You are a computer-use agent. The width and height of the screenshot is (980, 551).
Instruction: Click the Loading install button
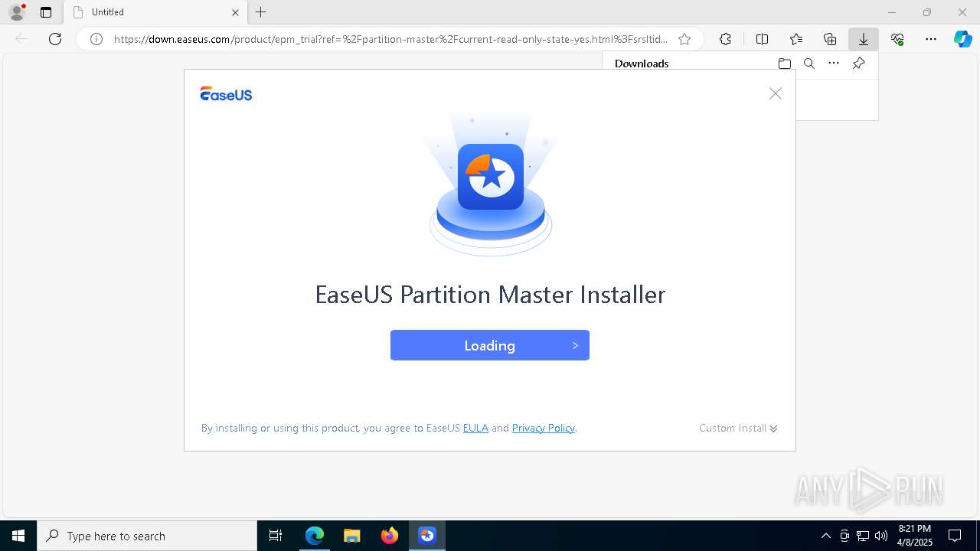point(490,345)
